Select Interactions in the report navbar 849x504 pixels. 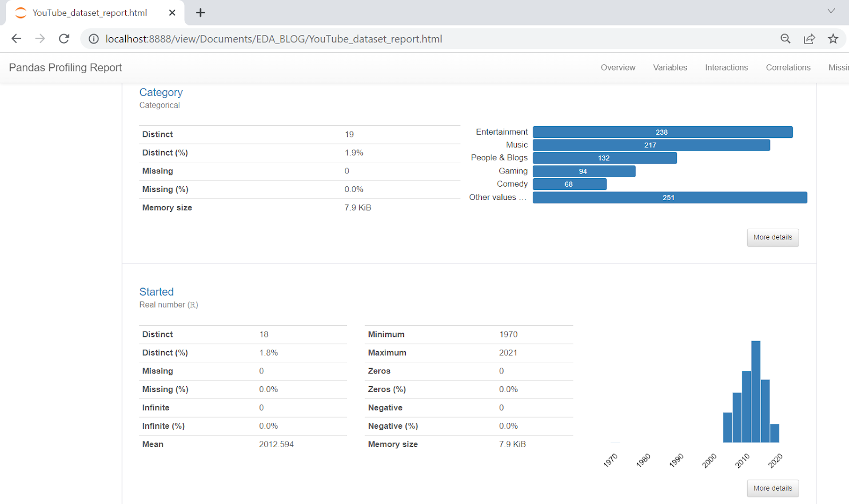point(726,67)
